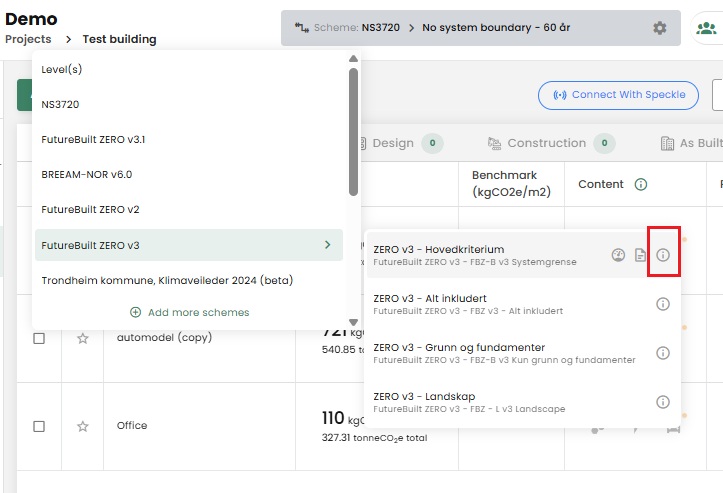Go to Projects breadcrumb link
Image resolution: width=723 pixels, height=493 pixels.
click(28, 39)
